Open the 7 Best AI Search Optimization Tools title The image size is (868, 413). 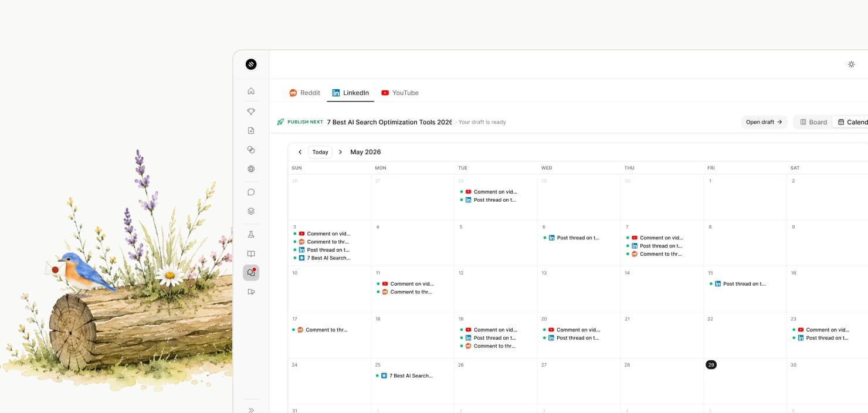[x=389, y=122]
